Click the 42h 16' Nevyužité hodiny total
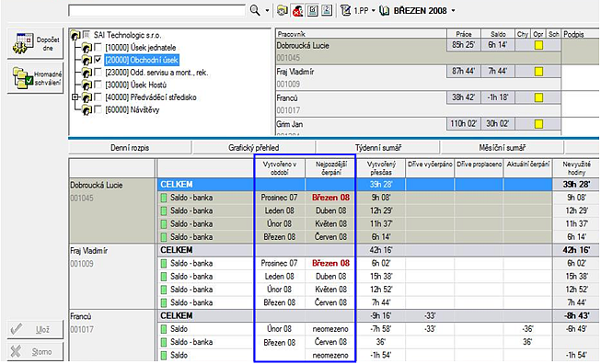 point(576,250)
